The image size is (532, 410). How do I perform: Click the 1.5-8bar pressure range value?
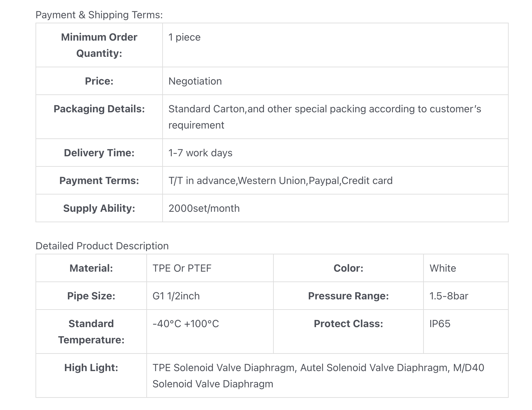[449, 296]
